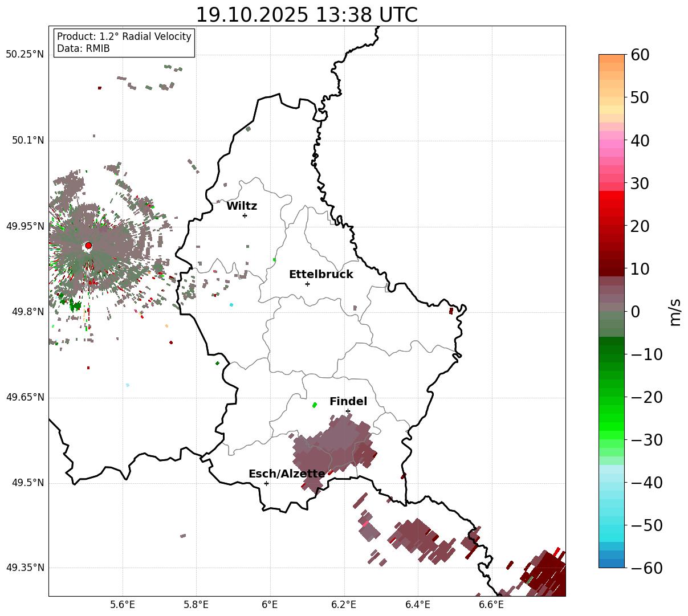Click the 49.5°N latitude label
This screenshot has width=688, height=616.
pos(27,483)
